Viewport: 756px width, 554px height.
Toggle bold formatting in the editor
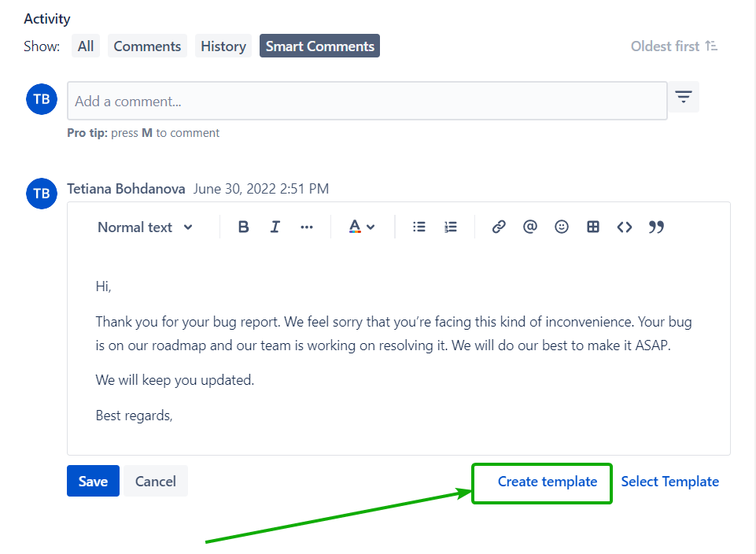243,227
